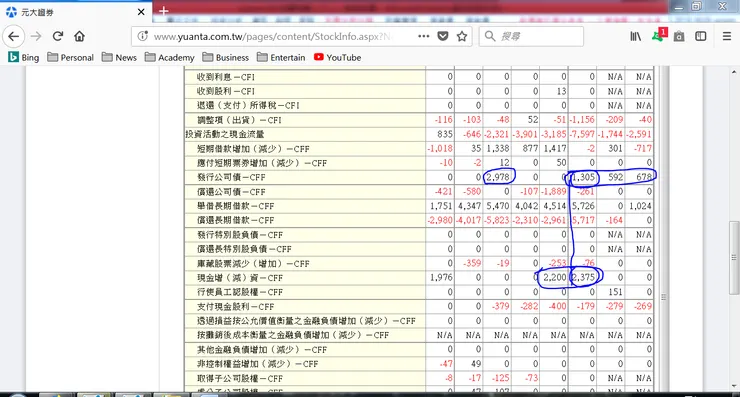Click the value 678 in 發行公司債 row

[x=644, y=177]
